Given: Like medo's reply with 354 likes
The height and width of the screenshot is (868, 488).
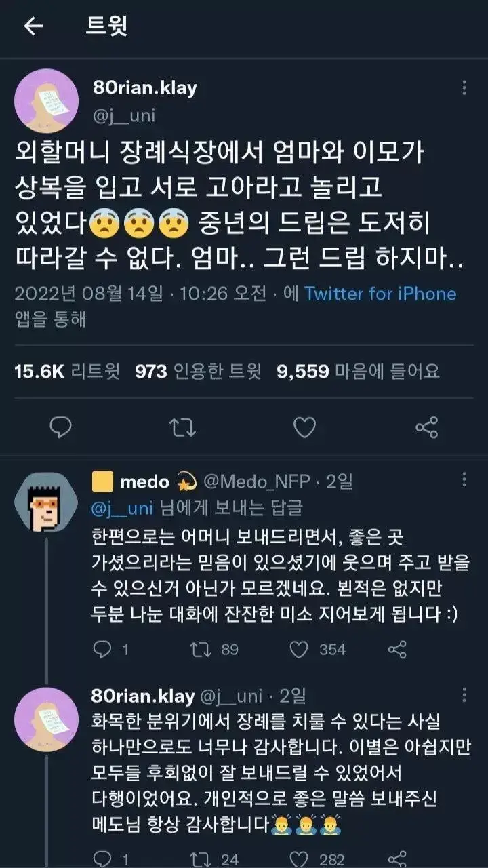Looking at the screenshot, I should (x=299, y=649).
